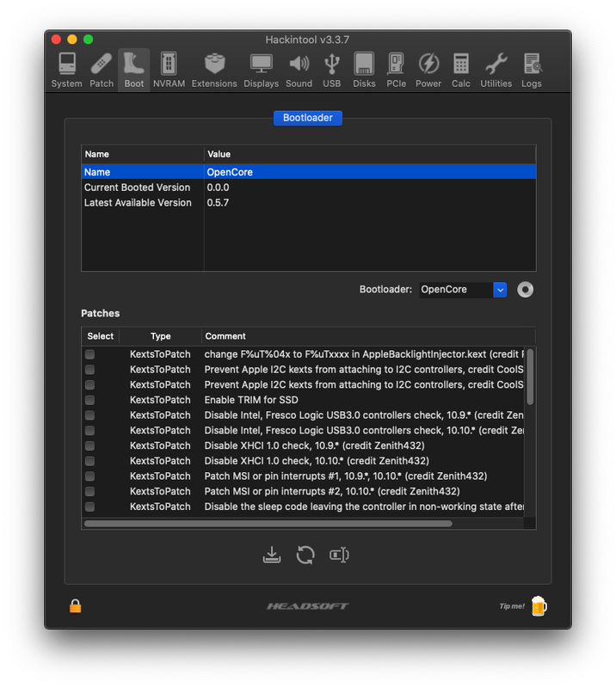Image resolution: width=616 pixels, height=688 pixels.
Task: Click the rename text-cursor icon below the patches
Action: click(x=339, y=555)
